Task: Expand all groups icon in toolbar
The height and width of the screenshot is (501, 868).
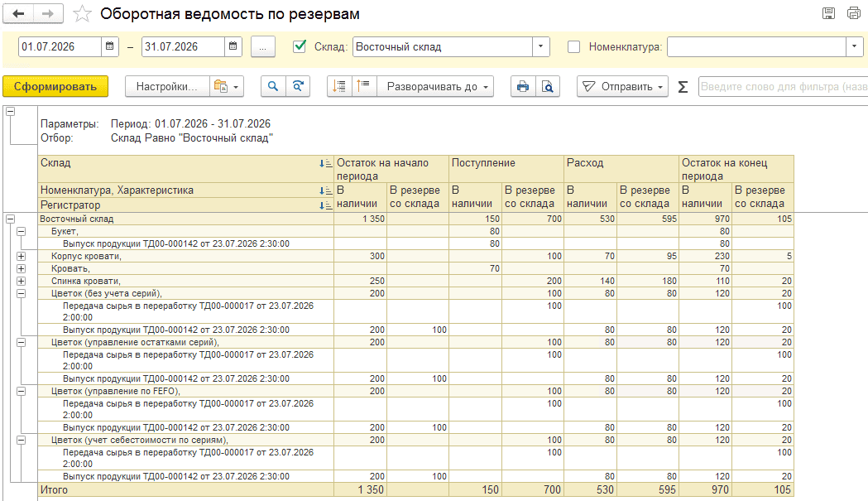Action: [x=364, y=86]
